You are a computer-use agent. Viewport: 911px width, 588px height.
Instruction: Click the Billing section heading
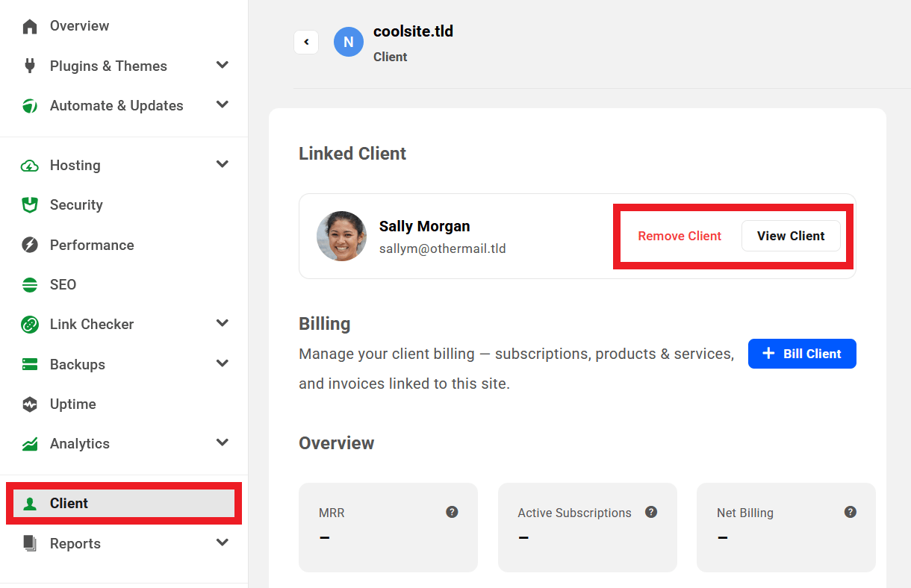325,324
